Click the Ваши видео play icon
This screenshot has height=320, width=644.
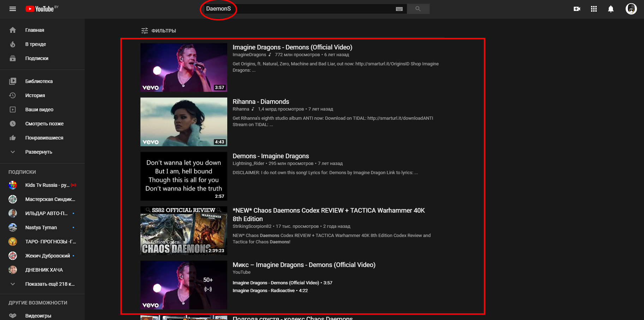13,109
